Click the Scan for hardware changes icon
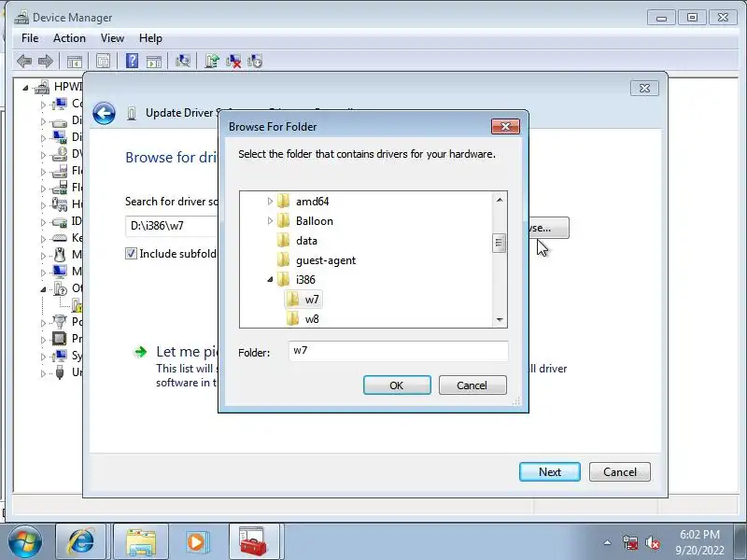 pos(182,61)
